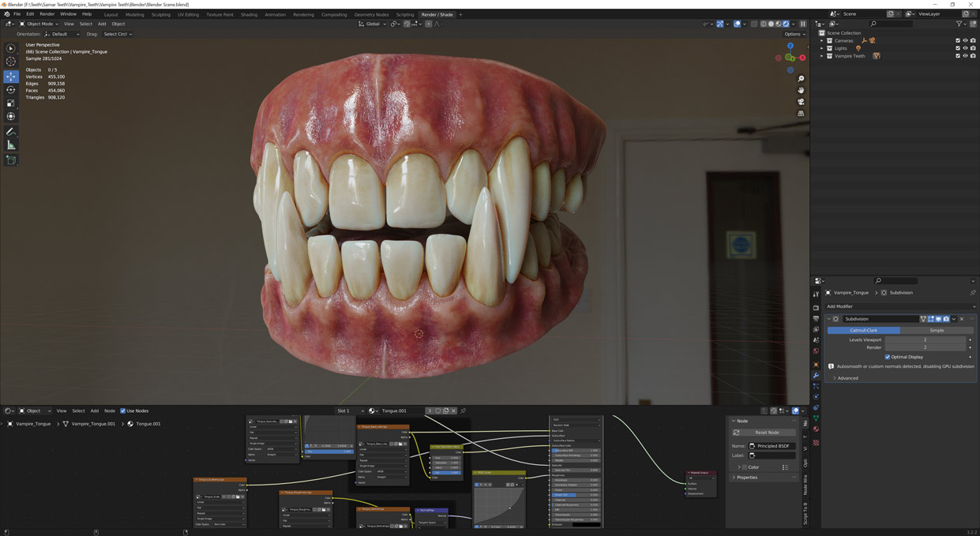Disable Subdivision modifier realtime display toggle
The image size is (980, 536).
[x=938, y=319]
